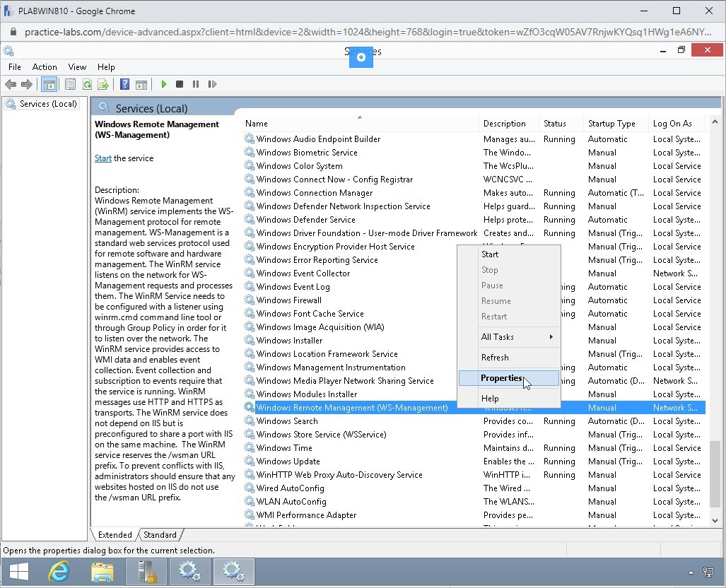
Task: Open Internet Explorer from the taskbar
Action: (59, 572)
